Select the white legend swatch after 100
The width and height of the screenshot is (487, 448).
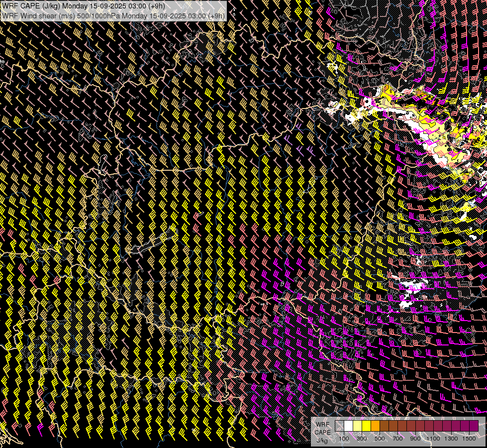[349, 426]
